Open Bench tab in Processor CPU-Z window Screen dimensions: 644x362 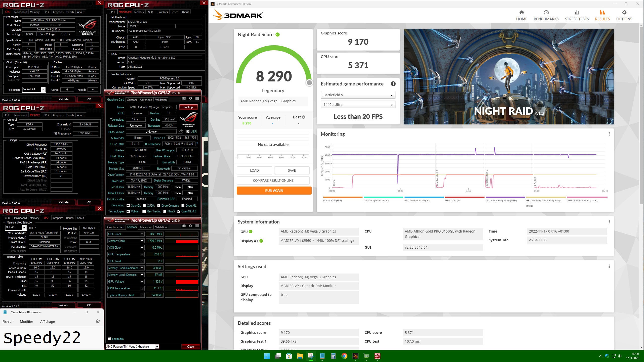click(x=70, y=12)
